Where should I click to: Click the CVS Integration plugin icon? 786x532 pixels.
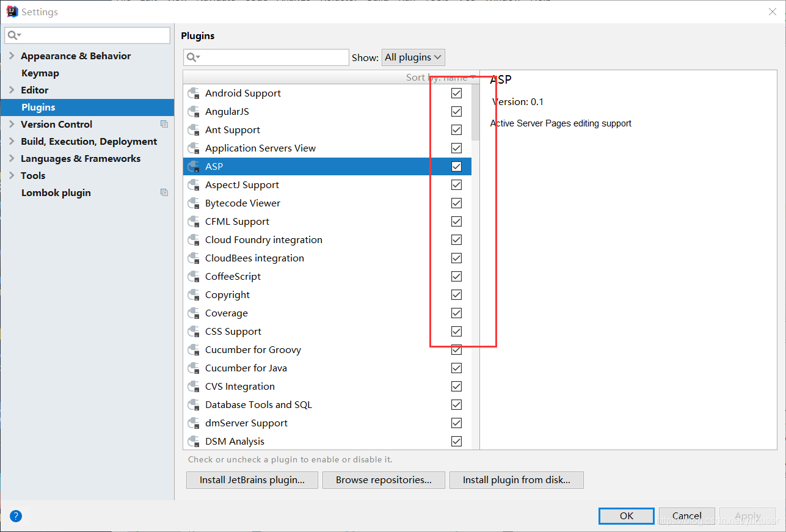pyautogui.click(x=194, y=387)
